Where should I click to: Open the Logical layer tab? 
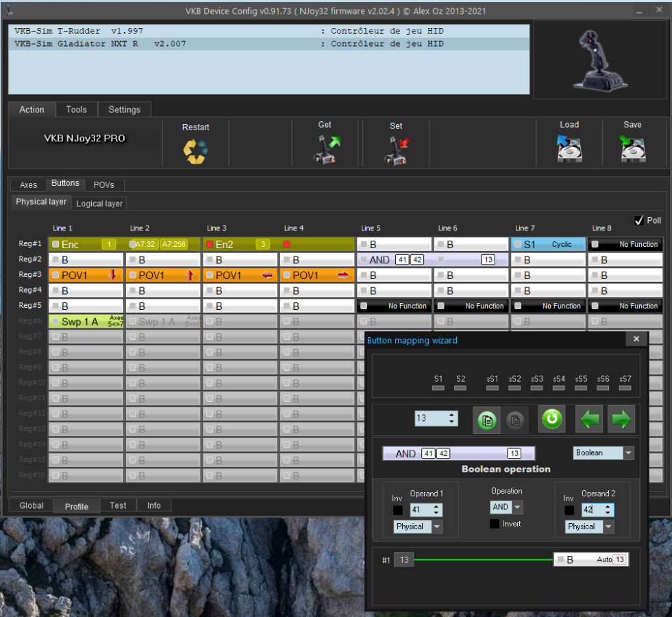point(99,204)
